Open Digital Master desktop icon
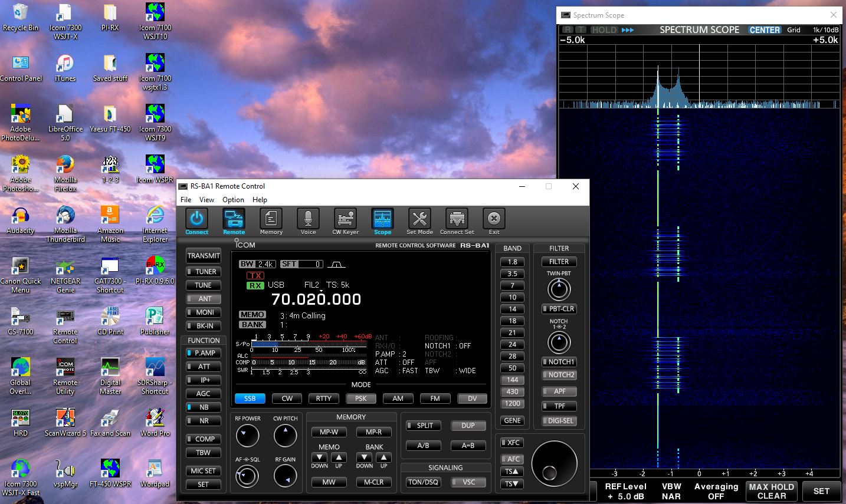 click(110, 377)
